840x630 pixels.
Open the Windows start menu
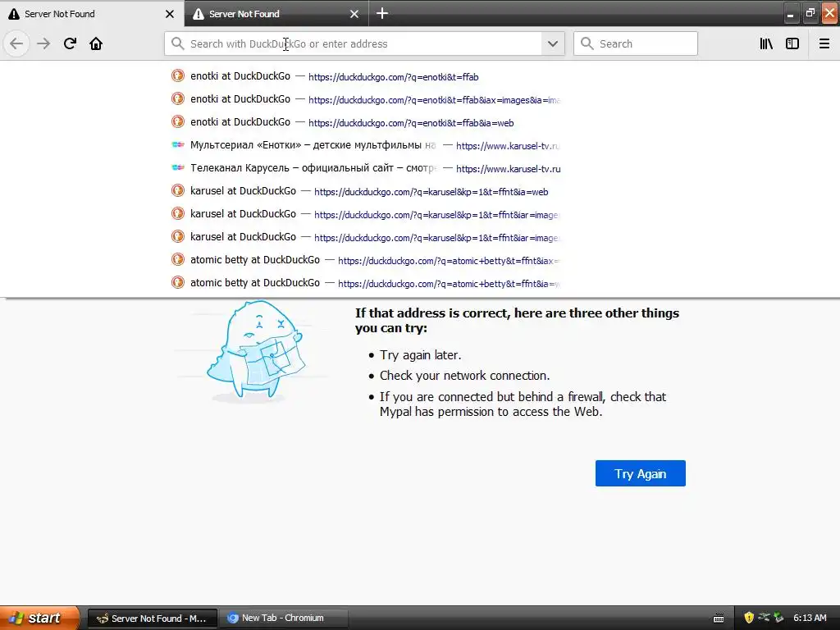[x=39, y=618]
